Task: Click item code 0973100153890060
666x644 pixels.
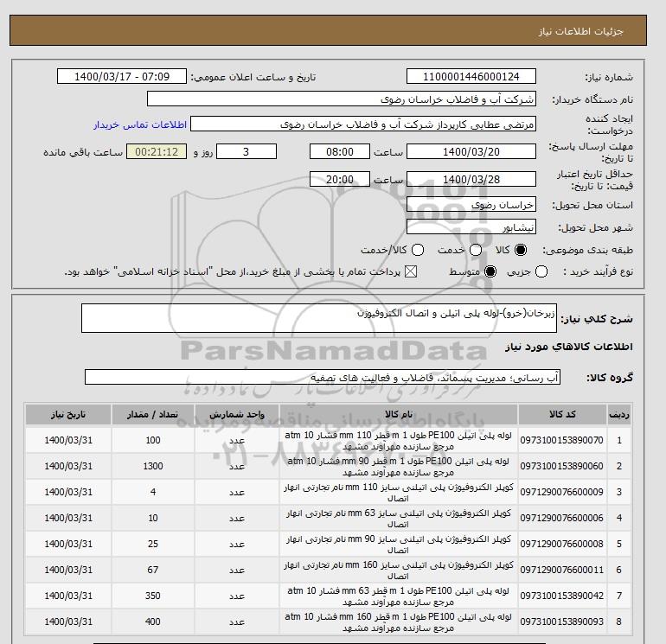Action: pos(562,466)
